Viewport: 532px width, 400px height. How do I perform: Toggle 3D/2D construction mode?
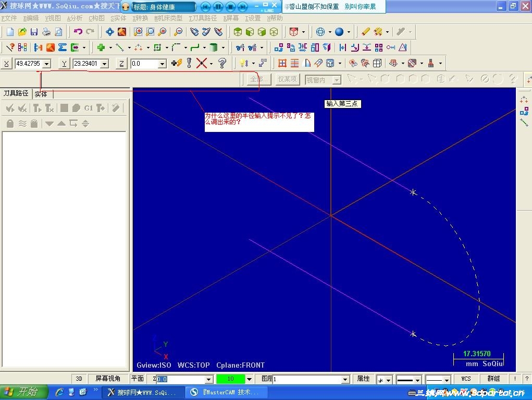[x=79, y=379]
